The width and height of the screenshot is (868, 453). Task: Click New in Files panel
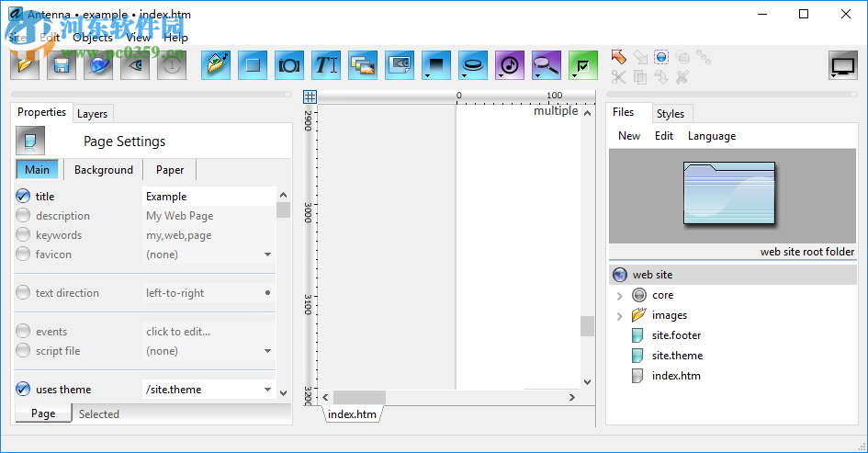[x=629, y=136]
